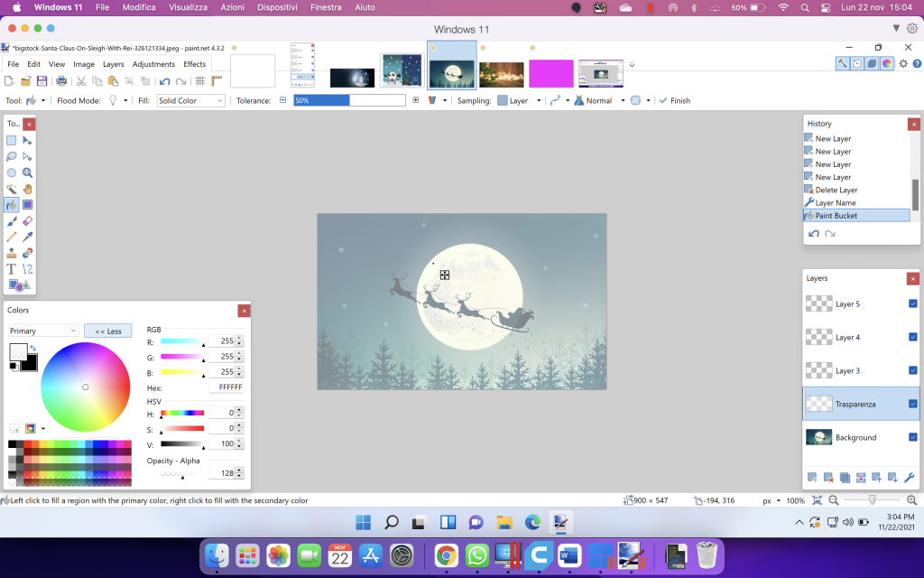The width and height of the screenshot is (924, 578).
Task: Expand the Primary color selector dropdown
Action: [43, 331]
